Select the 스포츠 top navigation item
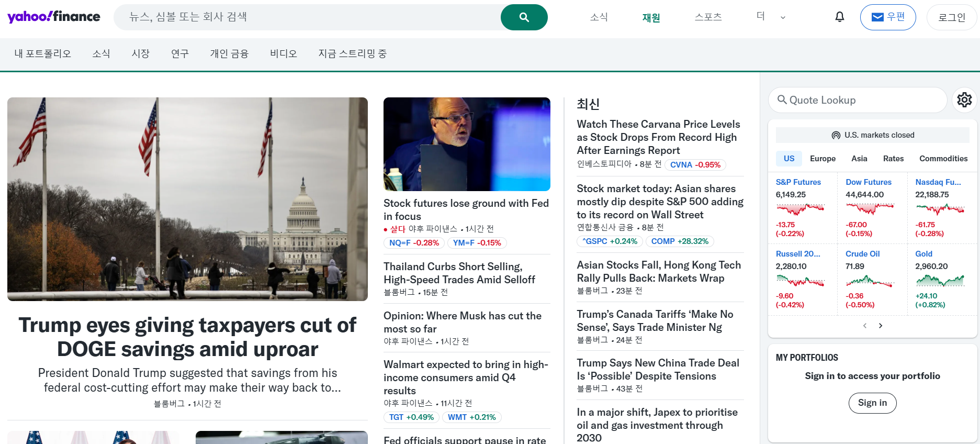Image resolution: width=980 pixels, height=444 pixels. (708, 17)
